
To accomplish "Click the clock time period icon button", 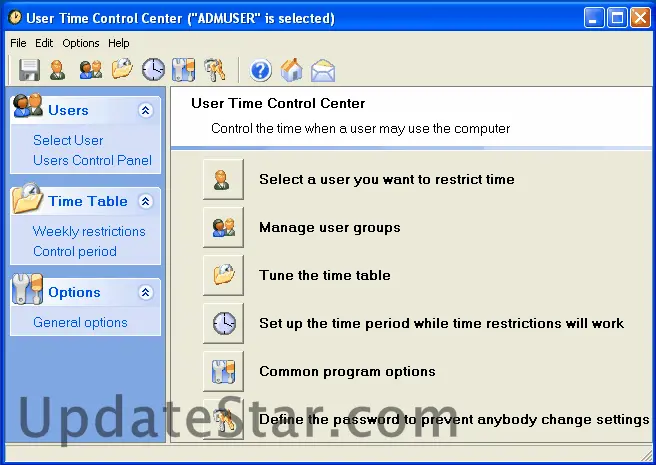I will tap(223, 323).
